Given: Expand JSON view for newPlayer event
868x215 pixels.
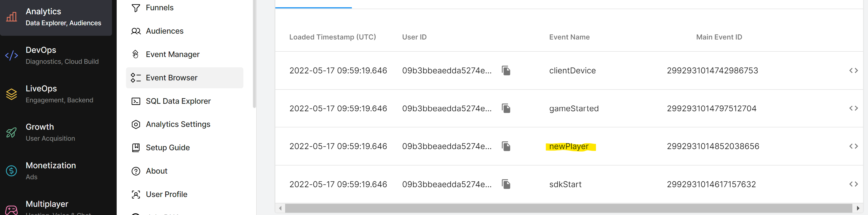Looking at the screenshot, I should (x=853, y=146).
